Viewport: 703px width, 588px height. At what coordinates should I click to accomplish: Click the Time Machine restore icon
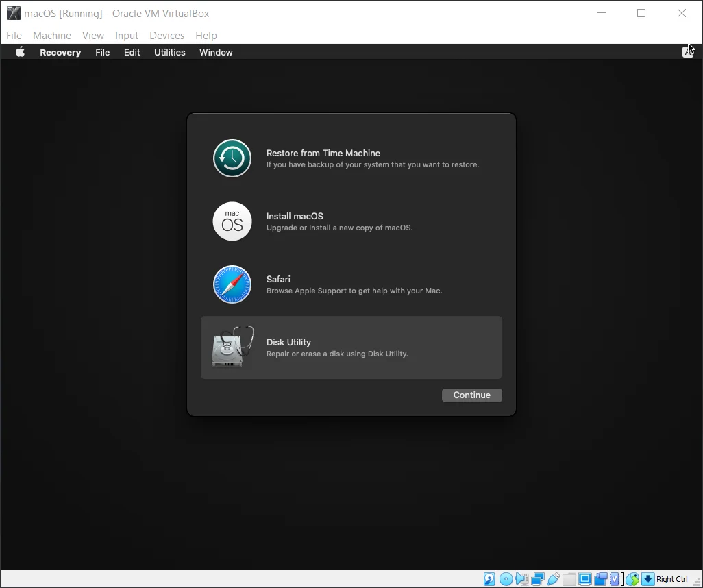pyautogui.click(x=232, y=158)
